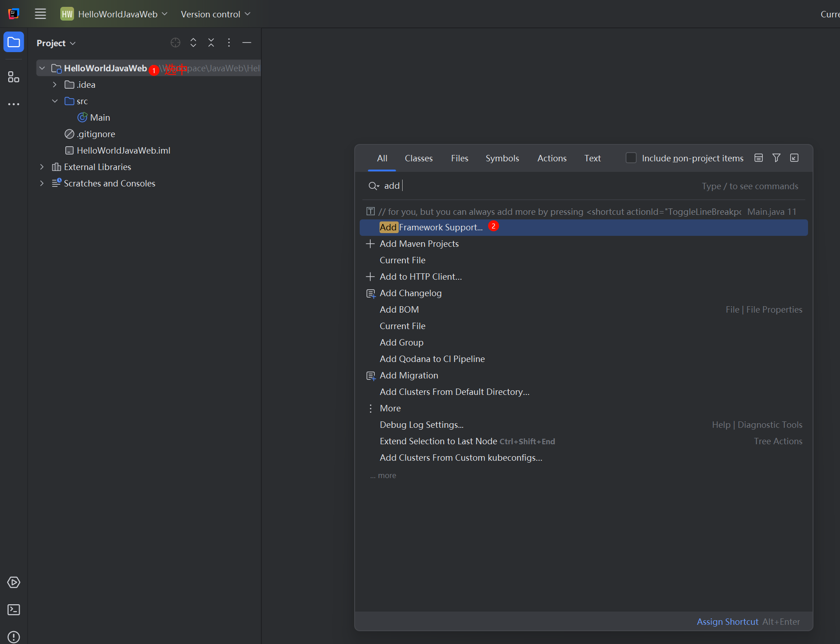
Task: Open the Project tool window folder icon
Action: tap(14, 43)
